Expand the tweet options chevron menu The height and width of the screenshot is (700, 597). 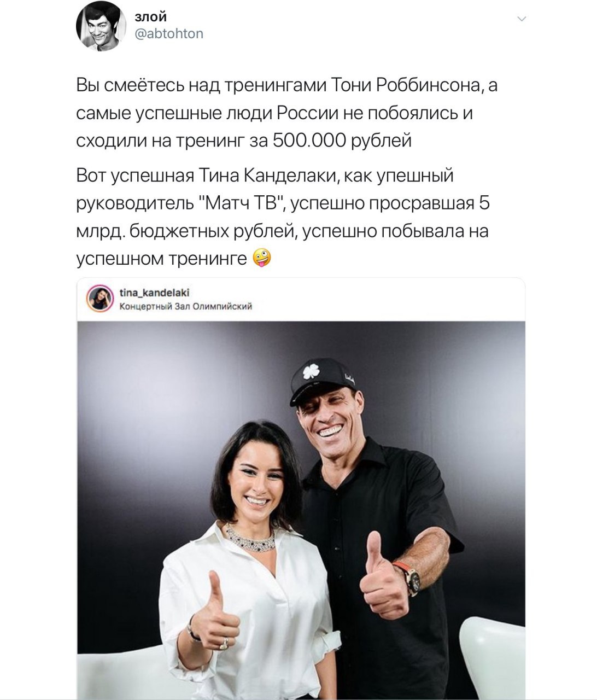click(521, 19)
